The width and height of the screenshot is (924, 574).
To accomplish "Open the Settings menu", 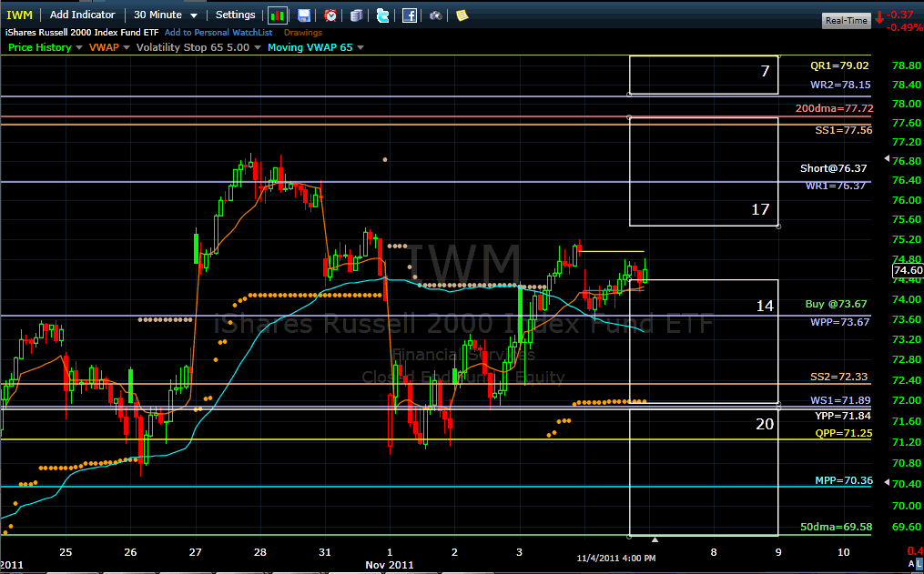I will (235, 15).
